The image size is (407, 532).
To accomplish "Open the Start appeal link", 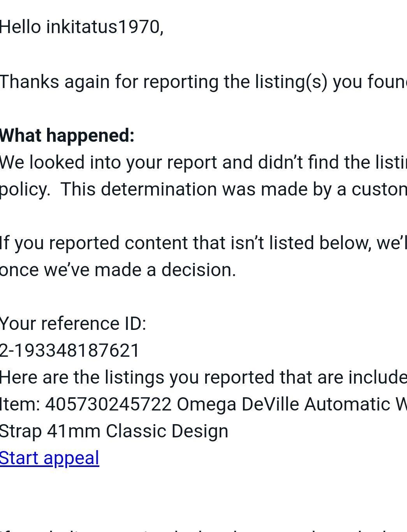I will pyautogui.click(x=49, y=458).
